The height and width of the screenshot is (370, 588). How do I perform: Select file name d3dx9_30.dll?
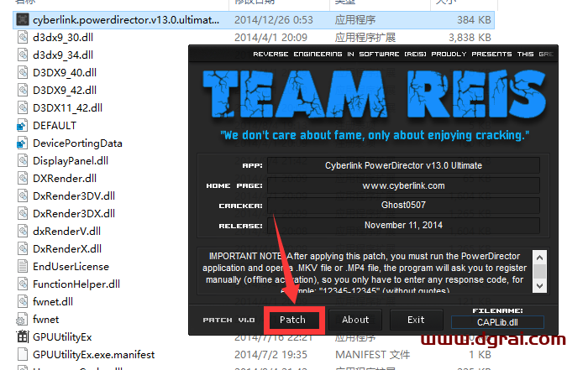[63, 38]
